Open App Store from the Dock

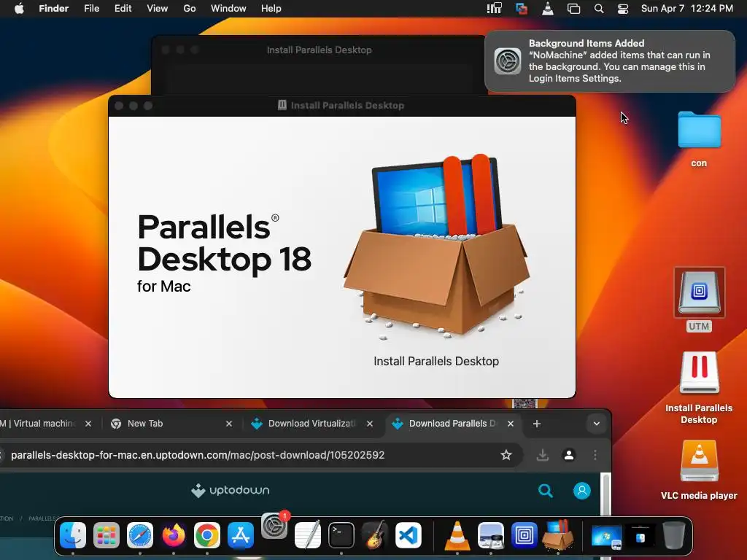(241, 535)
